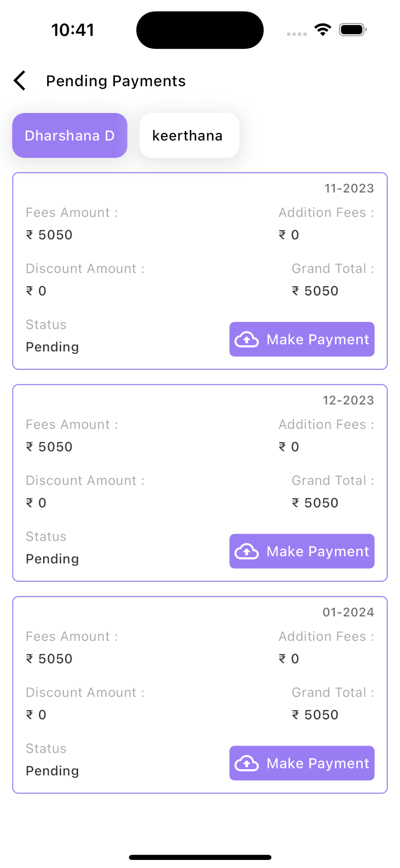Viewport: 400px width, 868px height.
Task: Tap the Wi-Fi status icon
Action: pyautogui.click(x=322, y=30)
